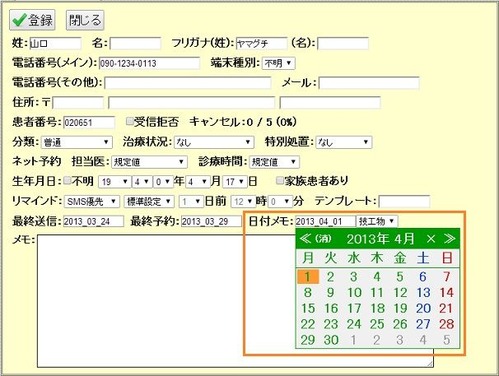Toggle the 受信拒否 checkbox
Screen dimensions: 499x376
130,122
